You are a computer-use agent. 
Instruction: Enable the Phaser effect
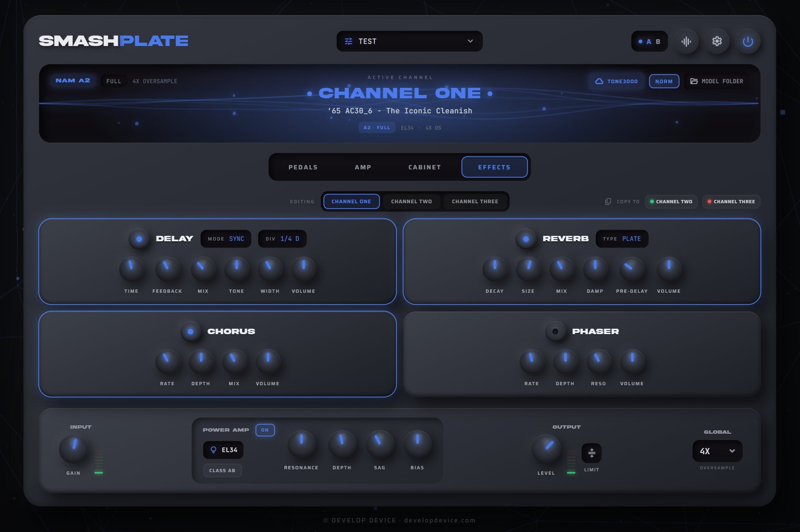(x=555, y=332)
